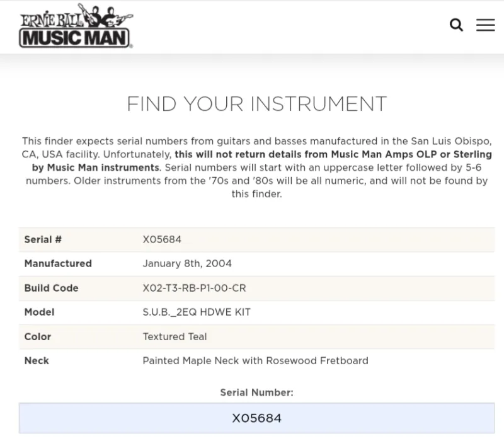Viewport: 504px width, 441px height.
Task: Click the Serial Number input field
Action: [256, 418]
